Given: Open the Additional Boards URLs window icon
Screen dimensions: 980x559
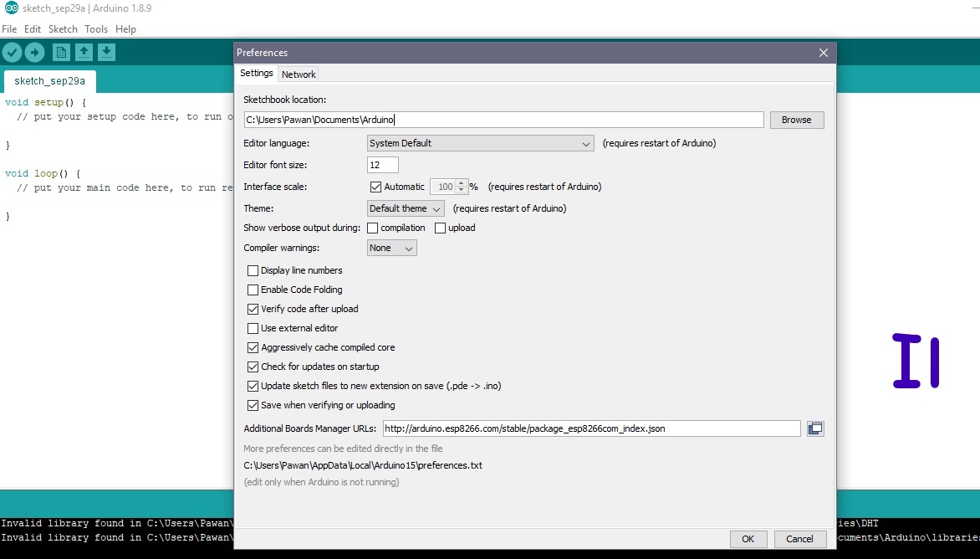Looking at the screenshot, I should click(815, 428).
